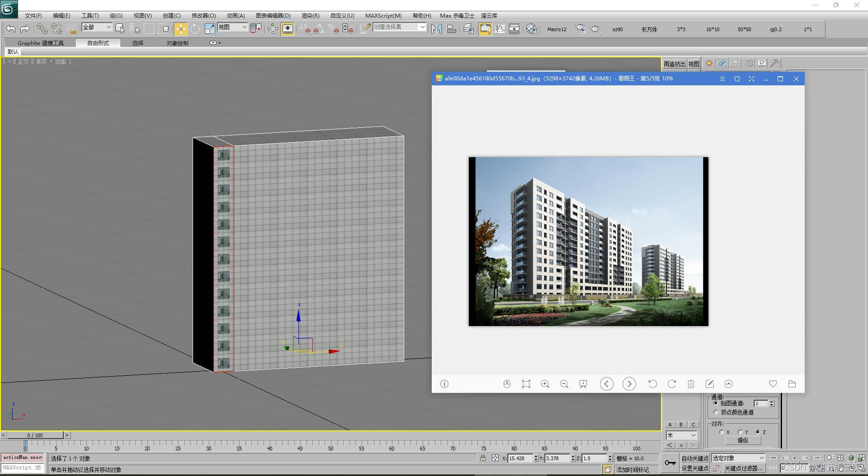868x476 pixels.
Task: Select the Select and Move tool
Action: 180,29
